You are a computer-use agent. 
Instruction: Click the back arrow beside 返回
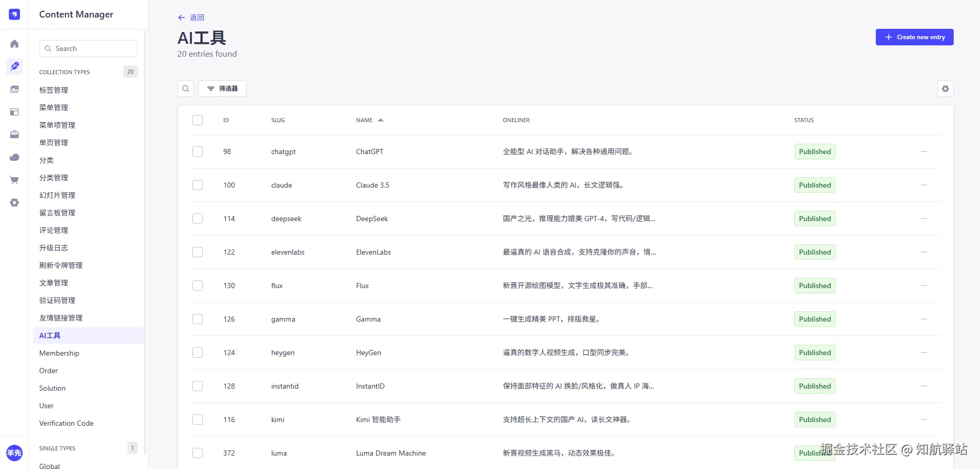(x=181, y=18)
